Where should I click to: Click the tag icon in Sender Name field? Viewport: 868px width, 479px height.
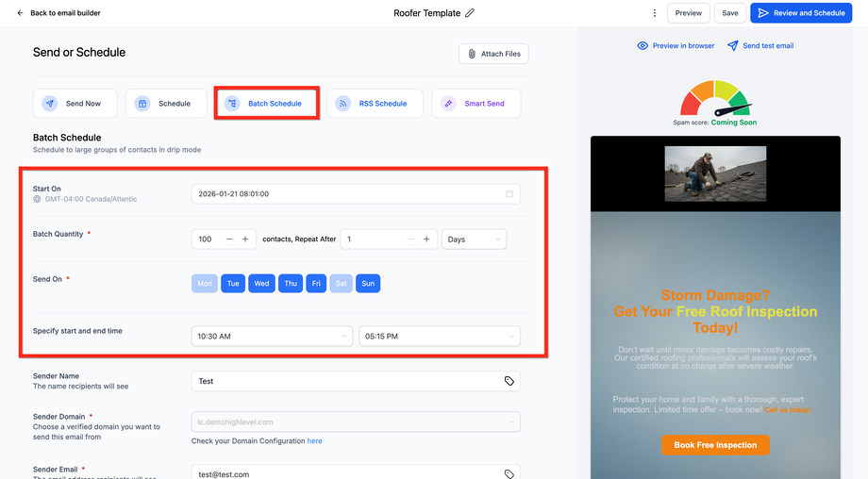509,381
